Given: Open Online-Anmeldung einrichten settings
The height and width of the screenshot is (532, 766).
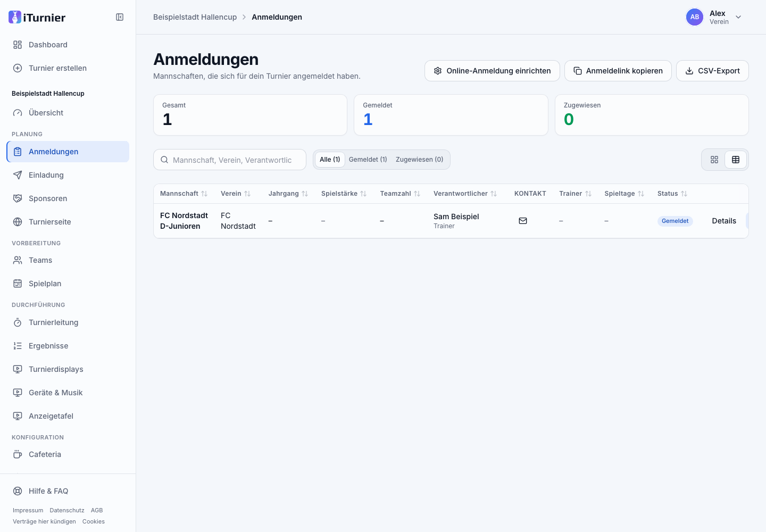Looking at the screenshot, I should pyautogui.click(x=492, y=71).
